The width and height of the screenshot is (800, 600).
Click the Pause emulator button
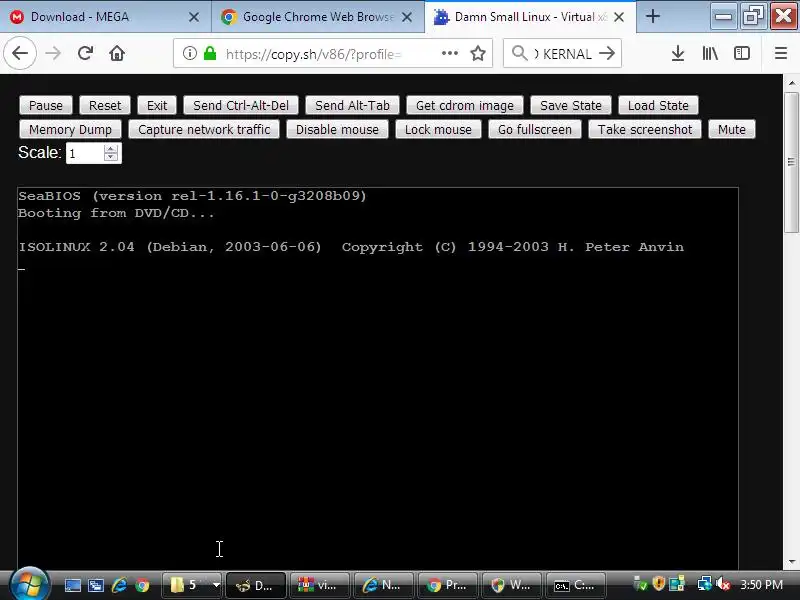[46, 106]
